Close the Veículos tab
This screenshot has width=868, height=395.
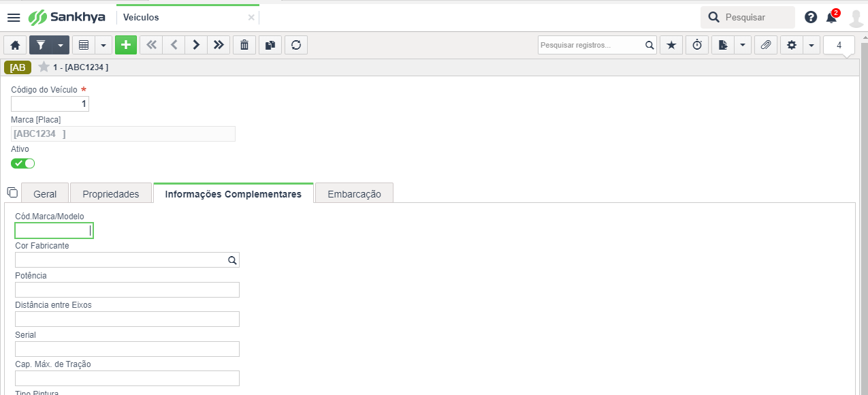251,18
